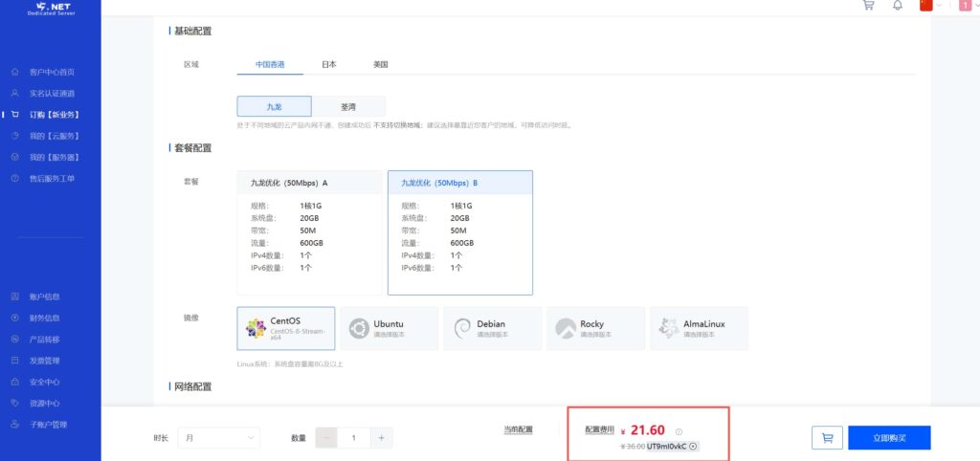Image resolution: width=980 pixels, height=461 pixels.
Task: Select the 九龙 zone option
Action: click(x=274, y=106)
